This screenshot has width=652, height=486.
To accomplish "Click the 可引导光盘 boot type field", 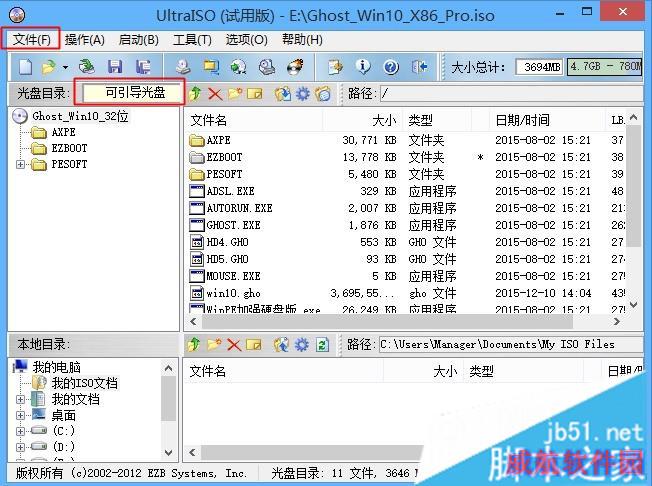I will click(x=131, y=92).
